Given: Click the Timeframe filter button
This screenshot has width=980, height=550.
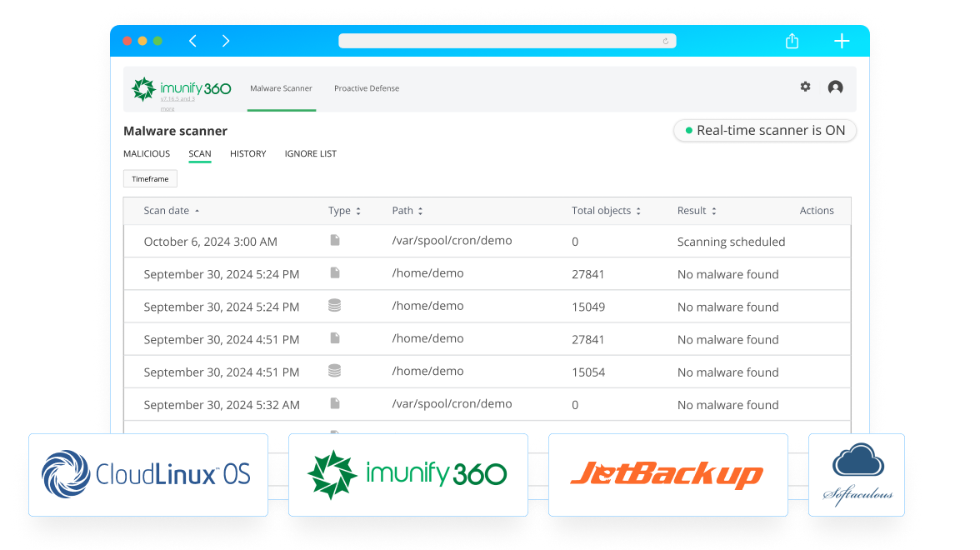Looking at the screenshot, I should pyautogui.click(x=150, y=179).
